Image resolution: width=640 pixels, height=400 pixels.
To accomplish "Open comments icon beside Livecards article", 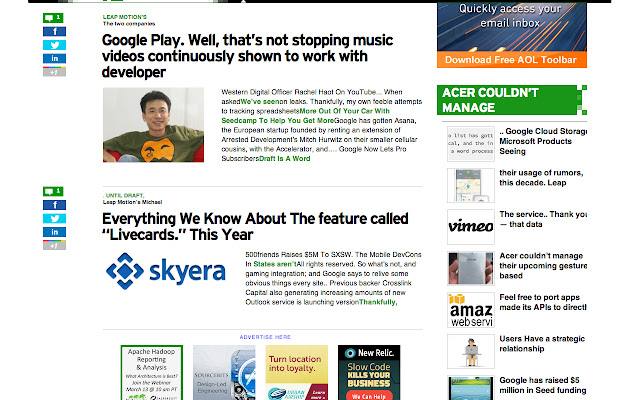I will 53,191.
